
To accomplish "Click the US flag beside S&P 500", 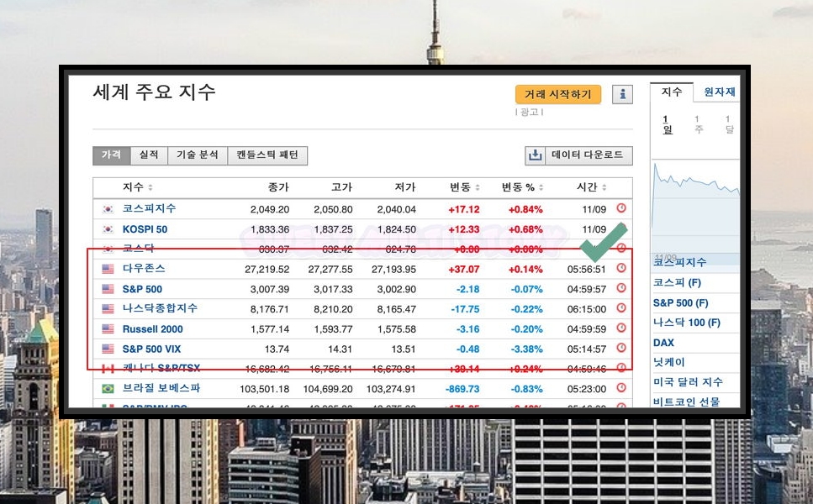I will 108,289.
